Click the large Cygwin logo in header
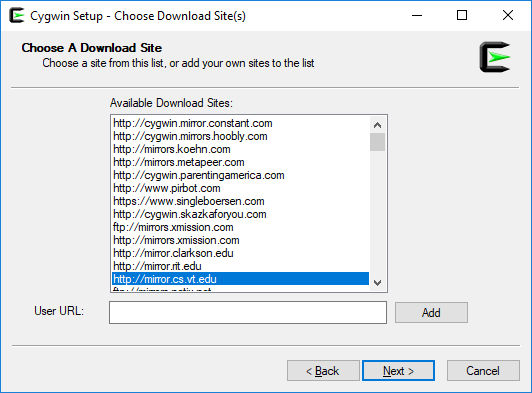 point(495,57)
